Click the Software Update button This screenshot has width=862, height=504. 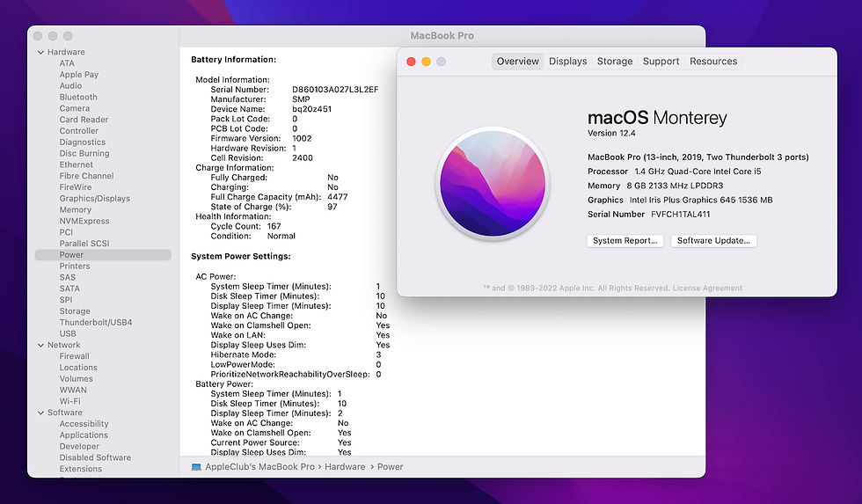[713, 241]
